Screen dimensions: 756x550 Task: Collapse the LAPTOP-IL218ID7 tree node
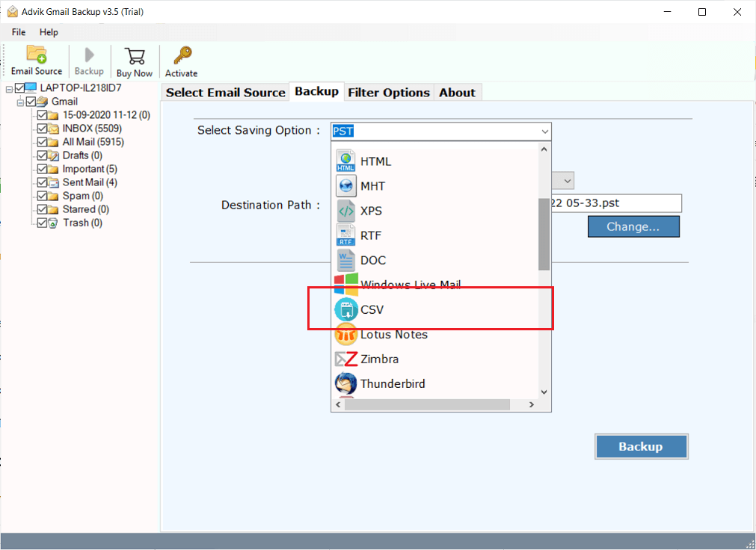[9, 89]
